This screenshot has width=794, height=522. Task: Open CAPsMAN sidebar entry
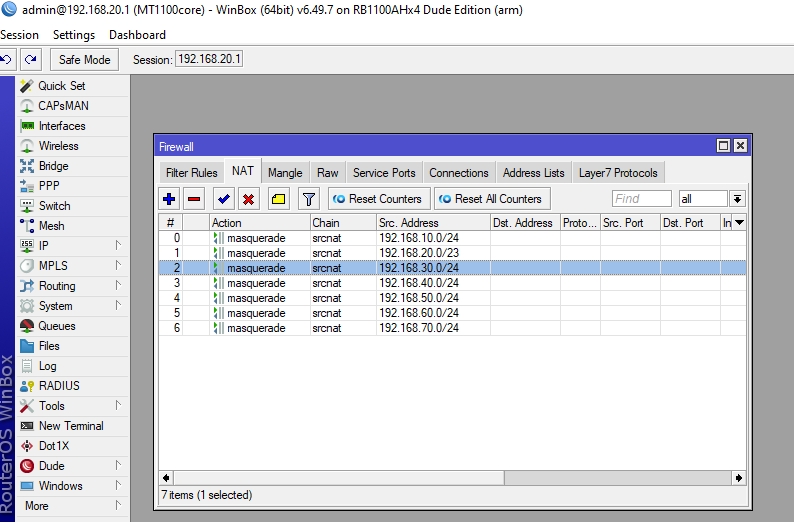[72, 106]
